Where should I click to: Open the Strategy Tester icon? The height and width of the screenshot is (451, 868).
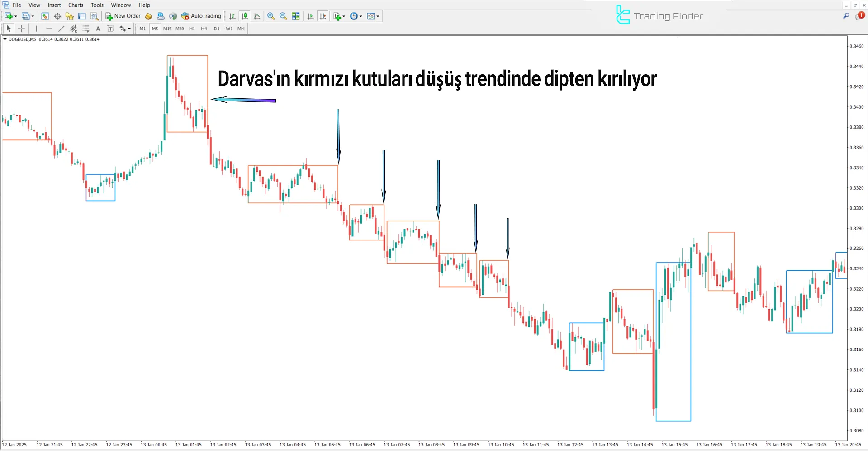[x=94, y=16]
